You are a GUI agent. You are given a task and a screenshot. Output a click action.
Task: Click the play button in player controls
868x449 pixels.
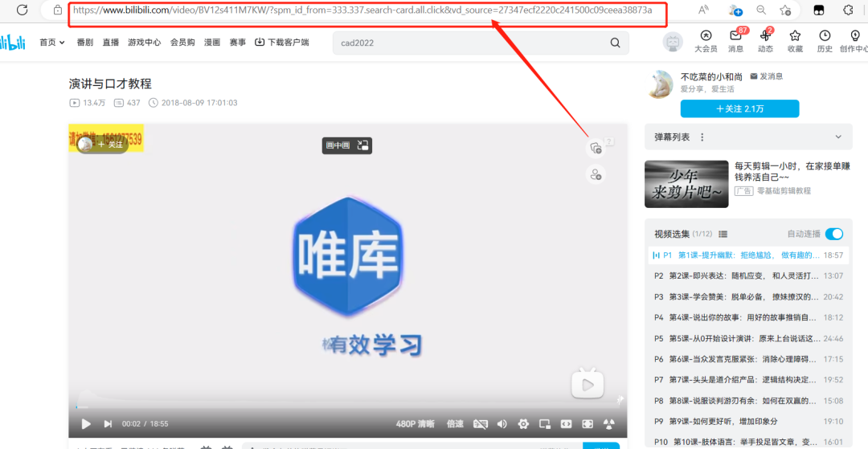click(86, 424)
